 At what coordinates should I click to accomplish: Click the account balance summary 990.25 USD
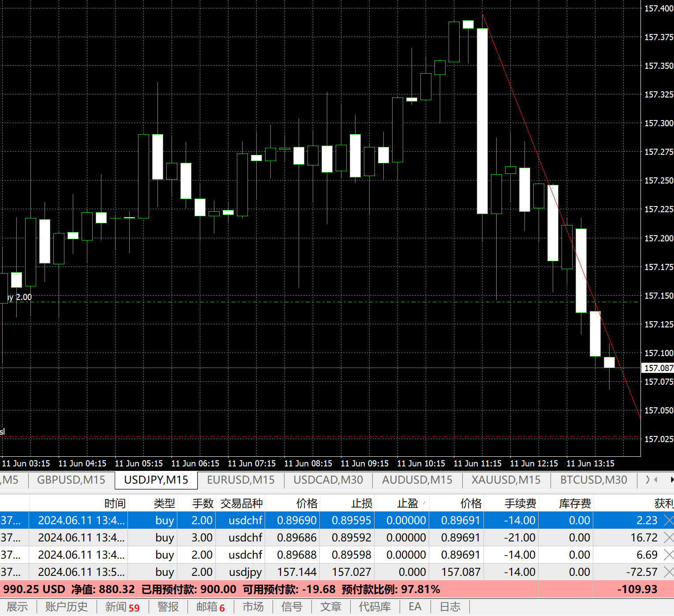[34, 589]
